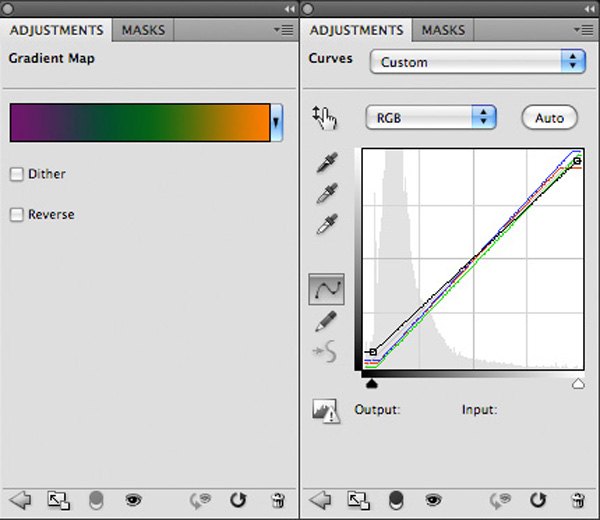Toggle layer visibility eye in Gradient Map panel

click(134, 500)
